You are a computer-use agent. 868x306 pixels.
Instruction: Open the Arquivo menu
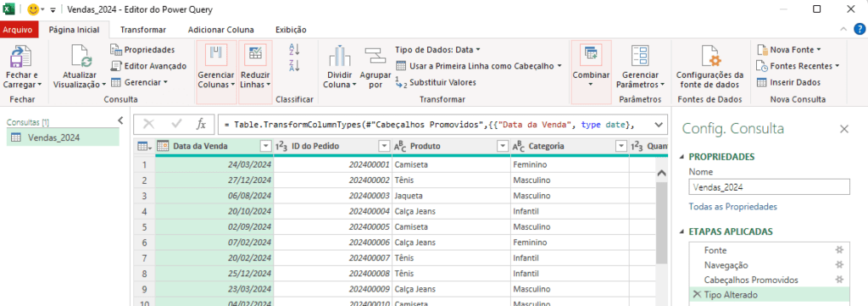[x=18, y=30]
